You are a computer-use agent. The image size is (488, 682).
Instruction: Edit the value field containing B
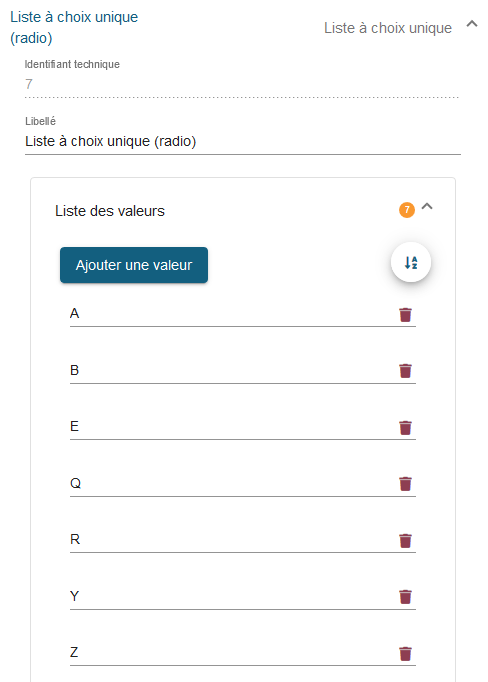233,370
